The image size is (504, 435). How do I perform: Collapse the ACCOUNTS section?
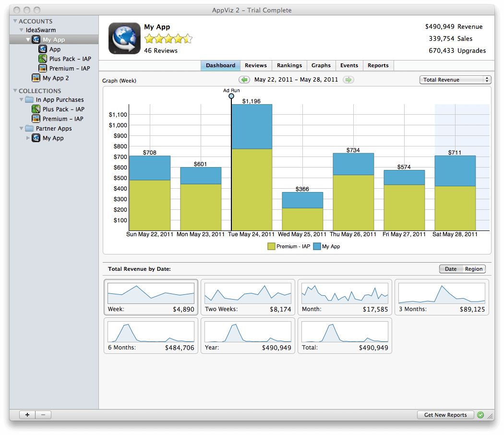click(x=15, y=21)
